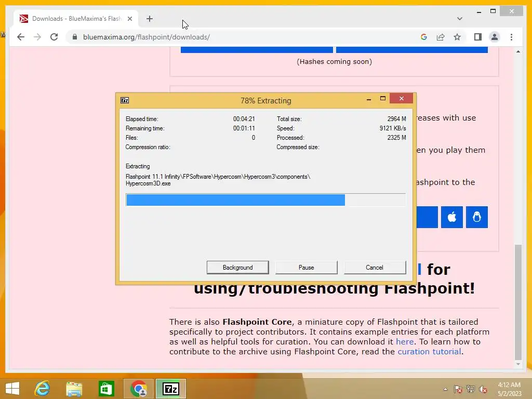Image resolution: width=532 pixels, height=399 pixels.
Task: Open File Explorer from taskbar
Action: [74, 389]
